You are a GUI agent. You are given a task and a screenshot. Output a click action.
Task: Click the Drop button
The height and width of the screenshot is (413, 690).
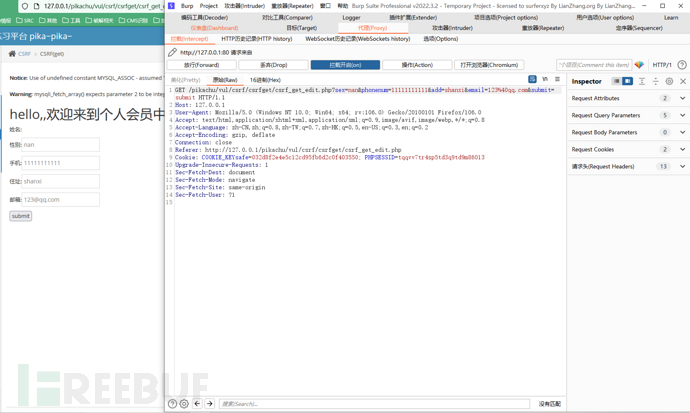pos(273,65)
